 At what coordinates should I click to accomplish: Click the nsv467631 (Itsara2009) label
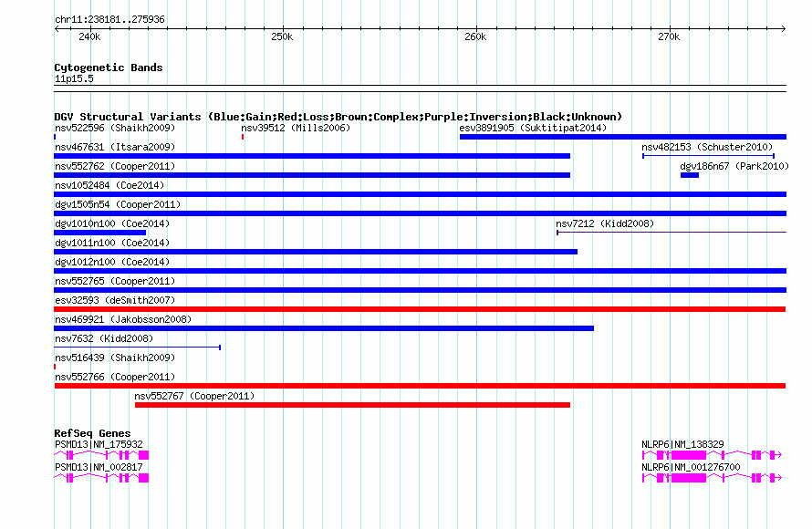tap(115, 147)
